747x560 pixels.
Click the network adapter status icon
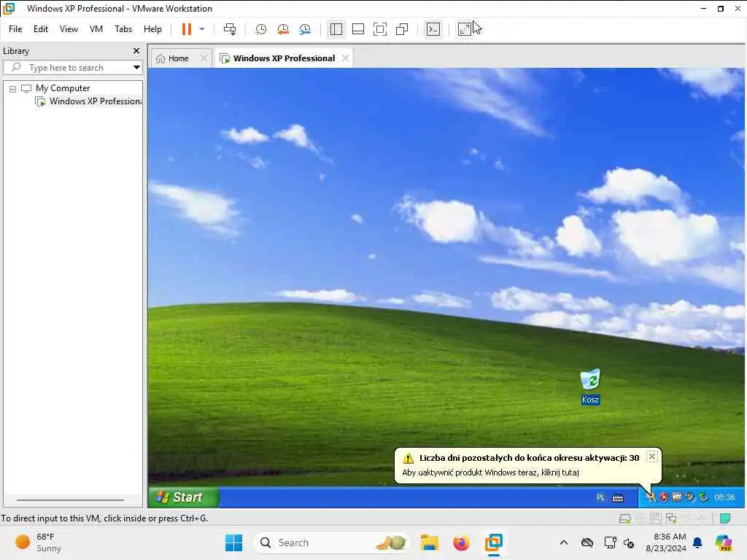(x=671, y=518)
